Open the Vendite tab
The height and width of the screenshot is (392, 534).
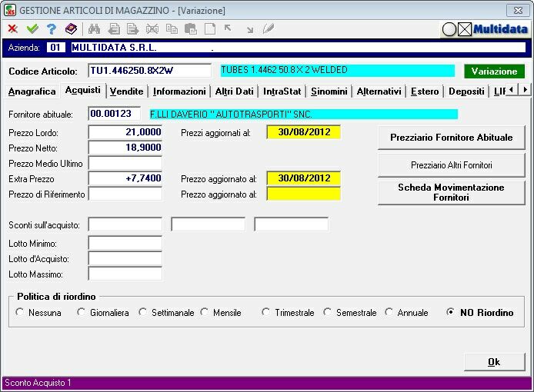(x=127, y=91)
